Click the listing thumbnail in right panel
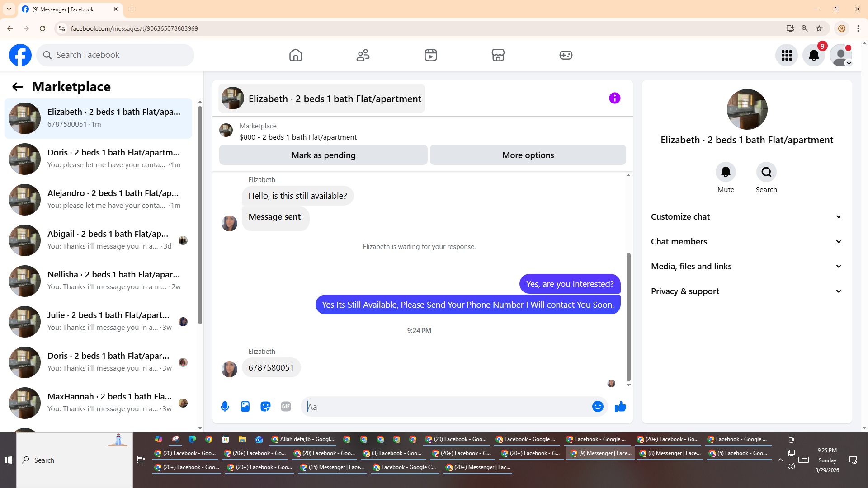This screenshot has height=488, width=868. 747,109
